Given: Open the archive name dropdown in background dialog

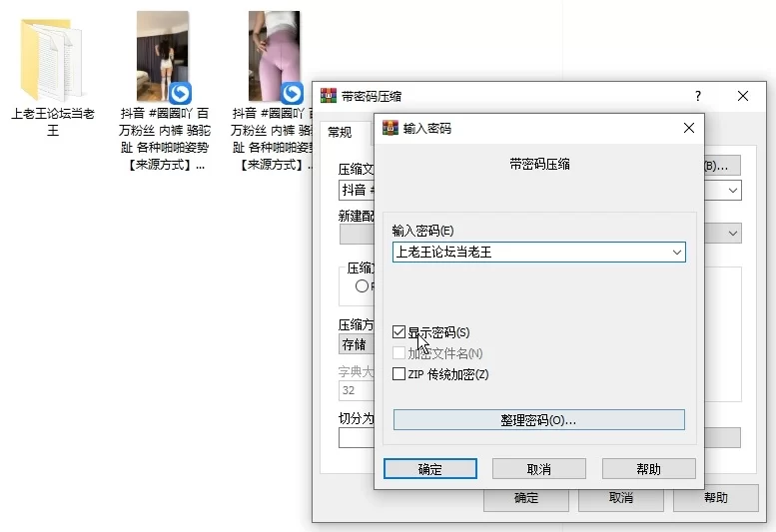Looking at the screenshot, I should point(733,190).
